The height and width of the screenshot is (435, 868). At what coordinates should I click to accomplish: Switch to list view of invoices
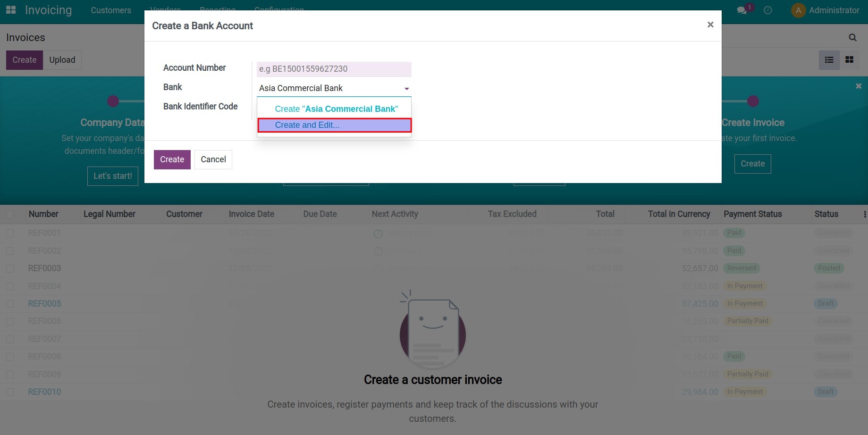(x=829, y=60)
